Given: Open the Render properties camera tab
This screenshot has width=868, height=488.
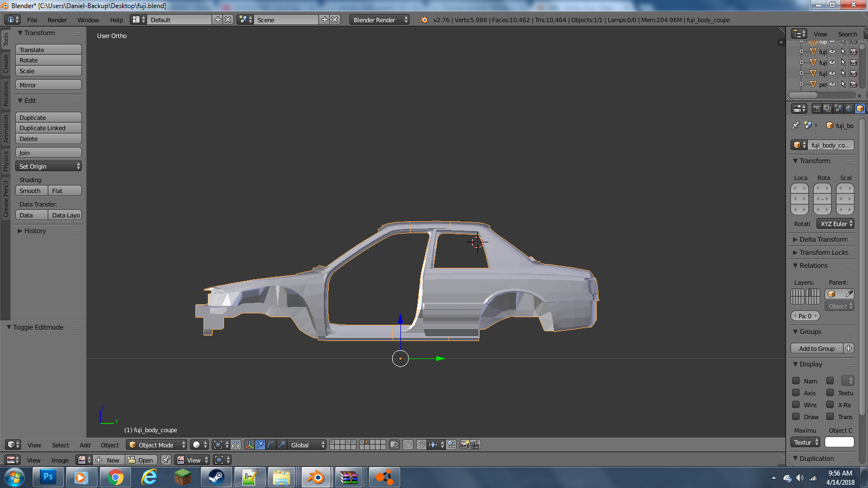Looking at the screenshot, I should click(816, 108).
